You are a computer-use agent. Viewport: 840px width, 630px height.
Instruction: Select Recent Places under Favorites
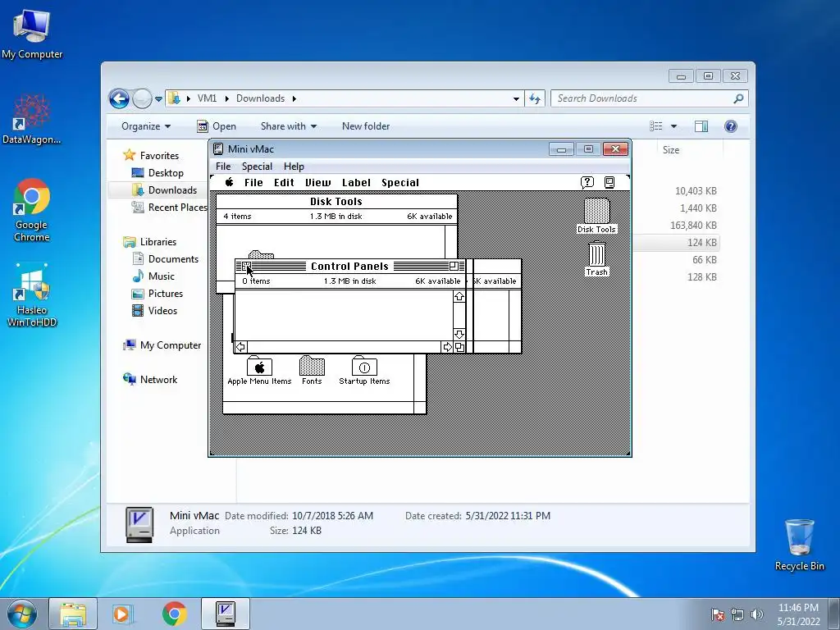coord(177,208)
